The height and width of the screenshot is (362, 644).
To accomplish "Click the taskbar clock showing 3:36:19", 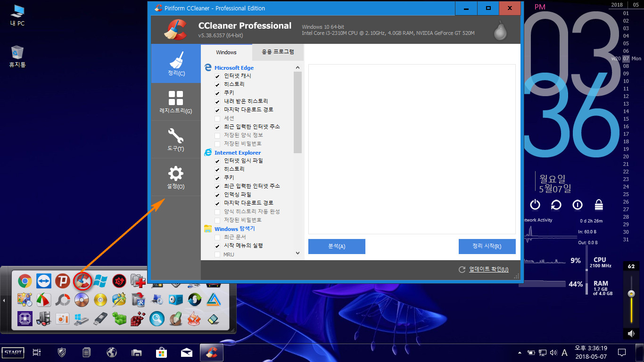I will (x=591, y=352).
